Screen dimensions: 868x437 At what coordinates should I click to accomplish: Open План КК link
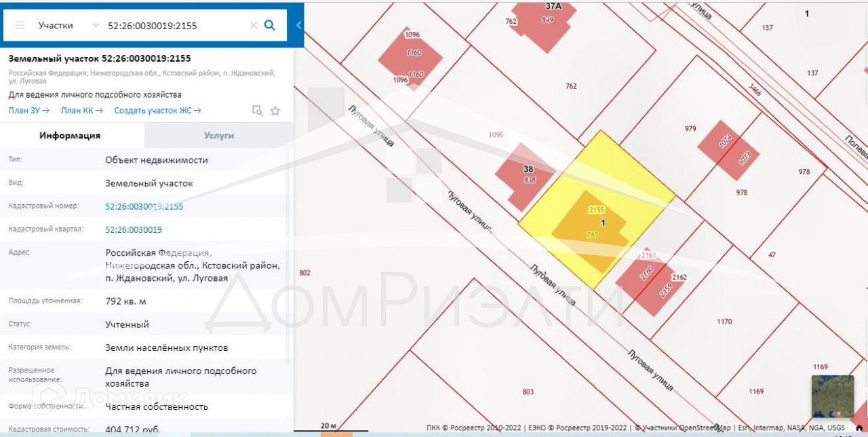tap(82, 111)
